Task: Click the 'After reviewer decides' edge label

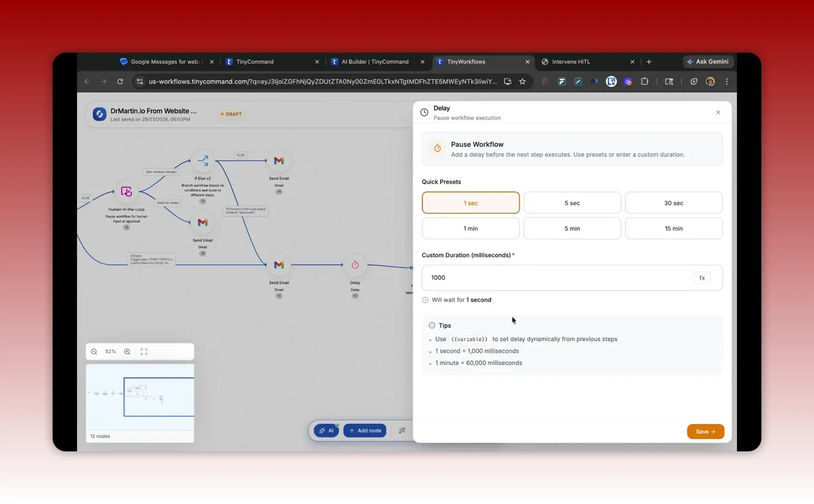Action: 161,172
